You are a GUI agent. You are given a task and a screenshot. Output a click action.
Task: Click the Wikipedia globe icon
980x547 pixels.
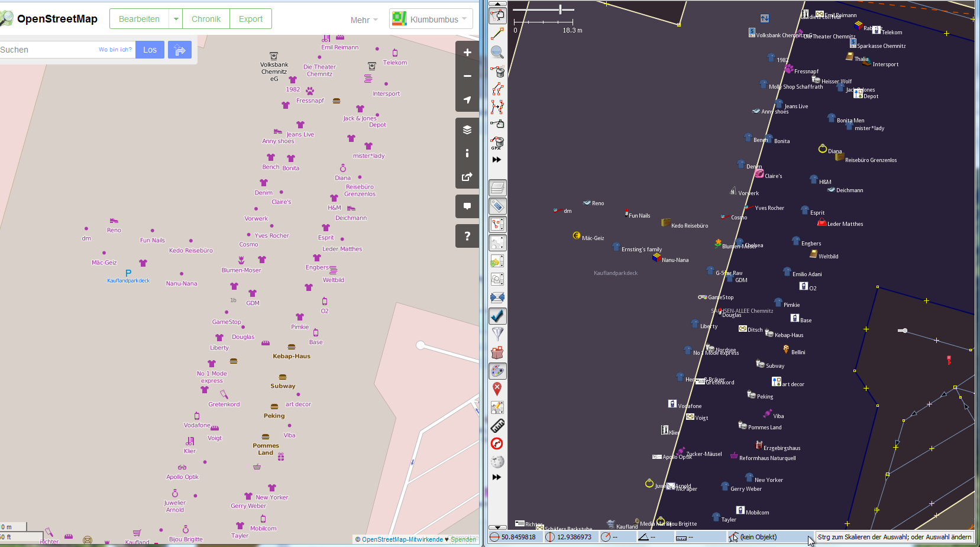tap(497, 462)
